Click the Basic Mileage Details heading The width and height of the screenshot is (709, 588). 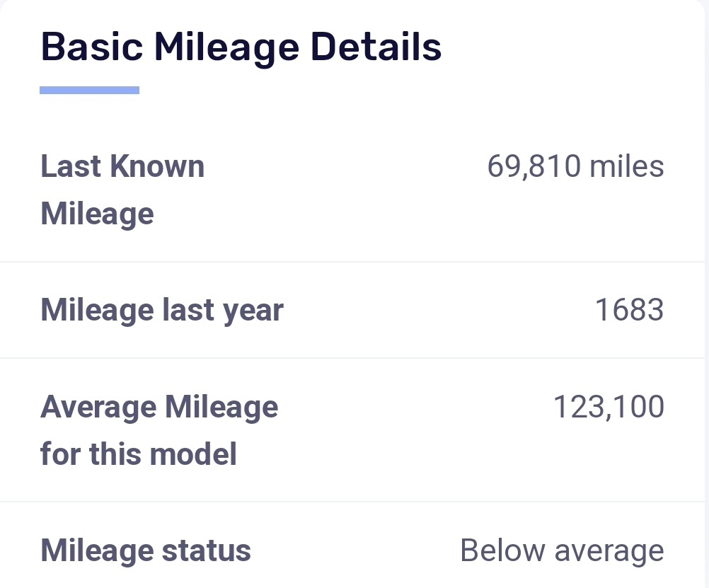pyautogui.click(x=241, y=47)
